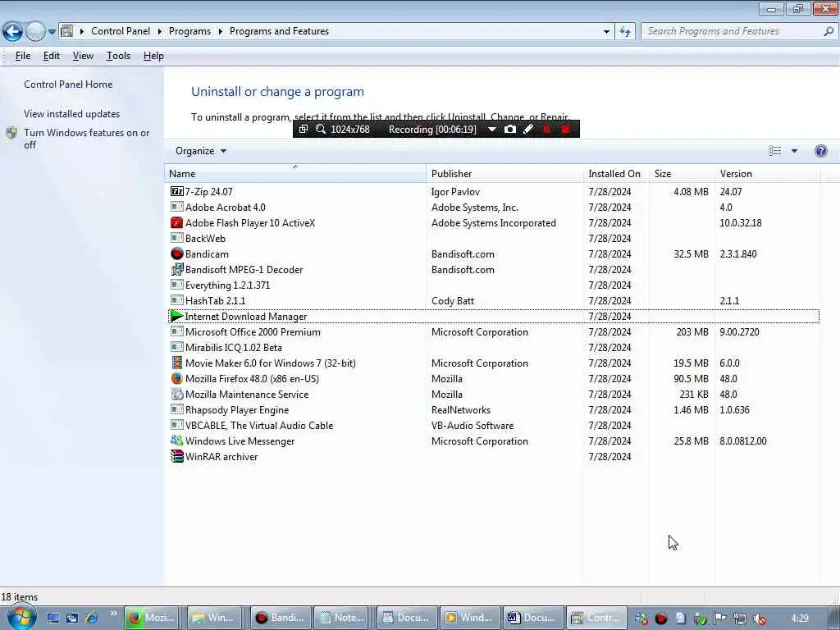This screenshot has width=840, height=630.
Task: Expand the quick launch overflow chevron
Action: click(113, 614)
